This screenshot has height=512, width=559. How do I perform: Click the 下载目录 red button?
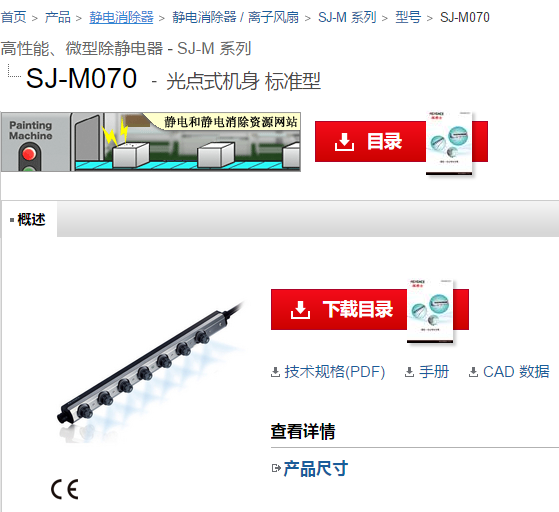370,309
